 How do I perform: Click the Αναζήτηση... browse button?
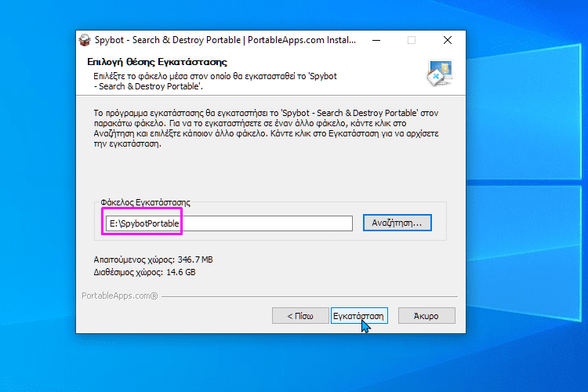[397, 223]
